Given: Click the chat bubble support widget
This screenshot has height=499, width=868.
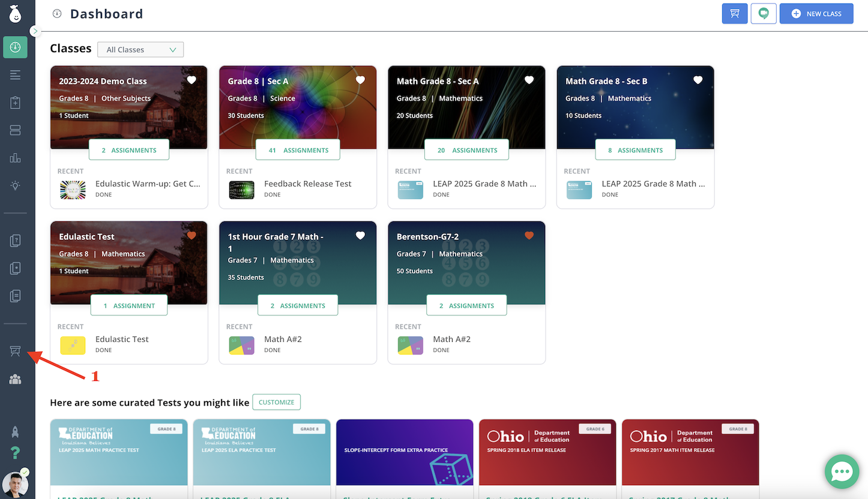Looking at the screenshot, I should tap(842, 472).
